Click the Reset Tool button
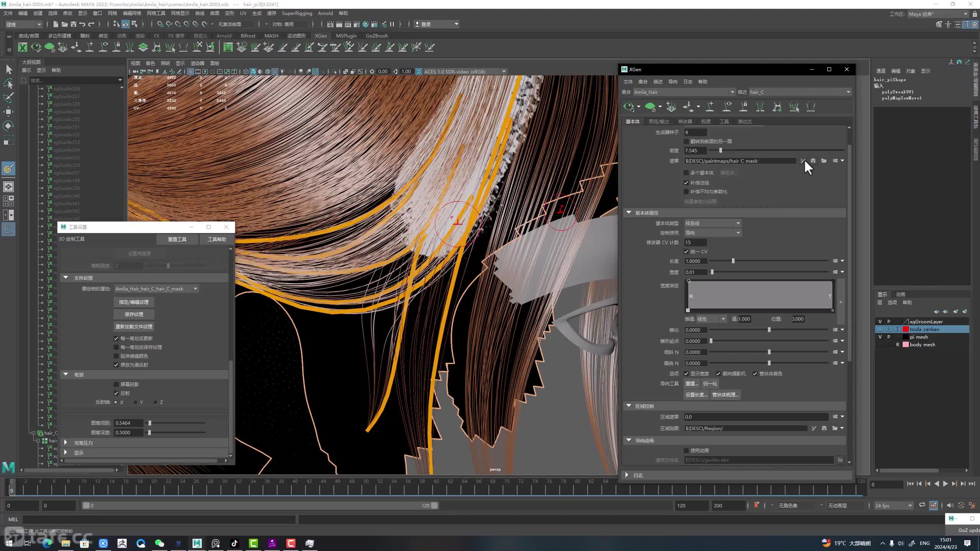The height and width of the screenshot is (551, 980). tap(177, 240)
